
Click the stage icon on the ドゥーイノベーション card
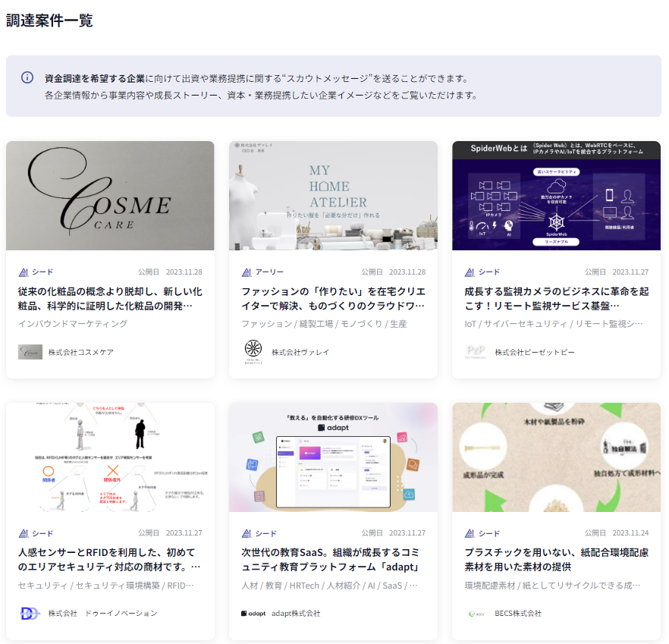point(24,533)
